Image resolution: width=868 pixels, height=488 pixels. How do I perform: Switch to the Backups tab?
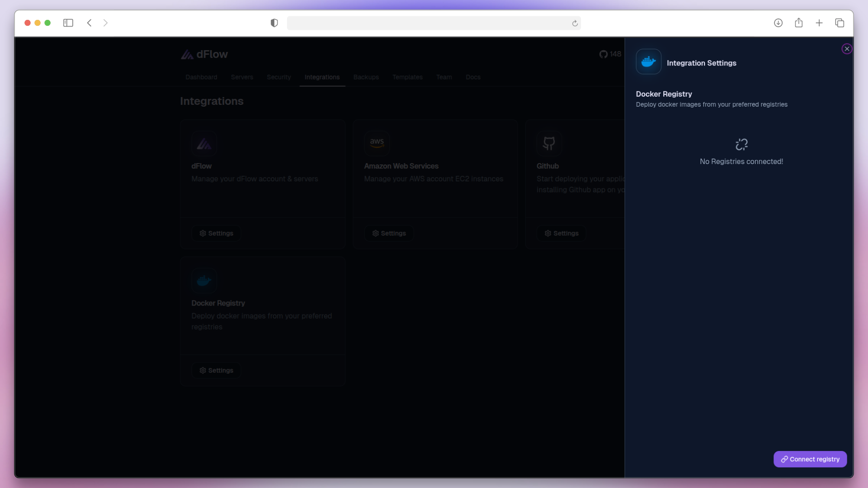click(x=366, y=77)
